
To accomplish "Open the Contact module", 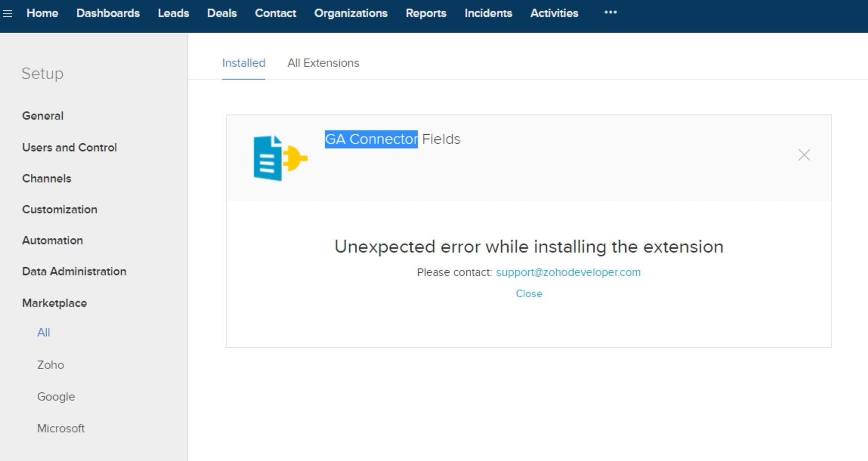I will (275, 13).
